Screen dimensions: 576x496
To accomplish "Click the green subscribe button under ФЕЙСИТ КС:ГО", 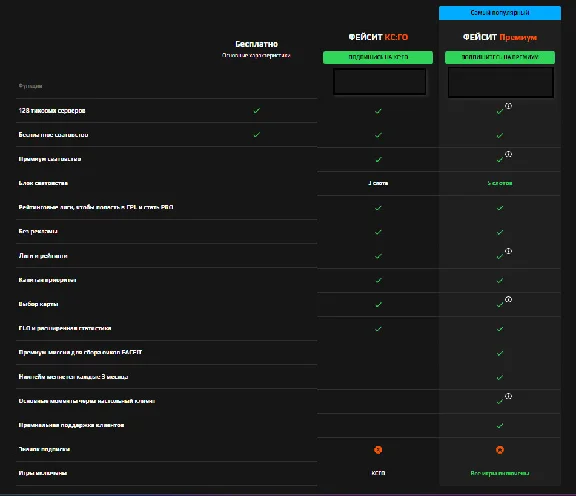I will (378, 57).
